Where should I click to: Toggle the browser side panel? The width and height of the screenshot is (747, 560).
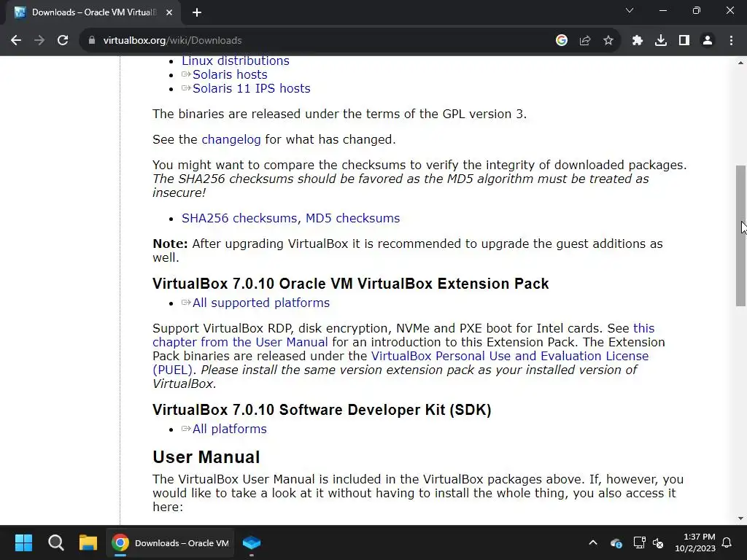pyautogui.click(x=684, y=41)
